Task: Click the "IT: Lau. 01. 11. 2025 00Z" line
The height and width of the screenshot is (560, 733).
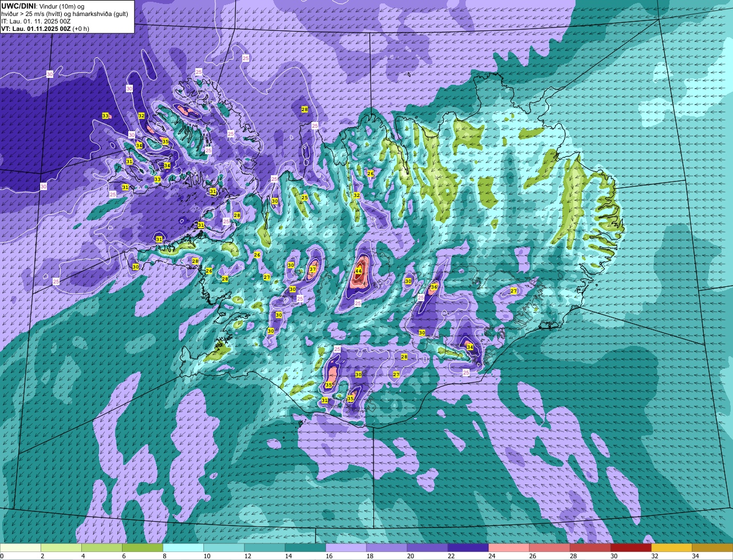Action: coord(36,21)
